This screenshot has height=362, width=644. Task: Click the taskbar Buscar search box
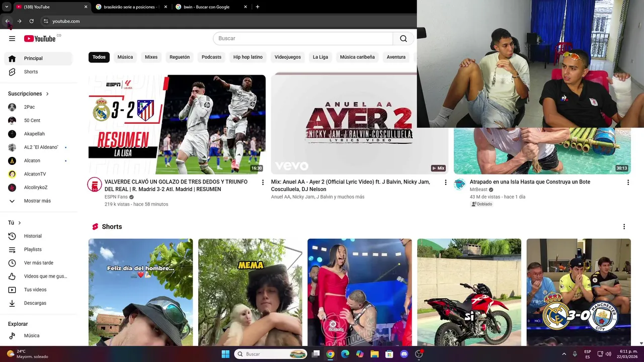click(x=272, y=354)
